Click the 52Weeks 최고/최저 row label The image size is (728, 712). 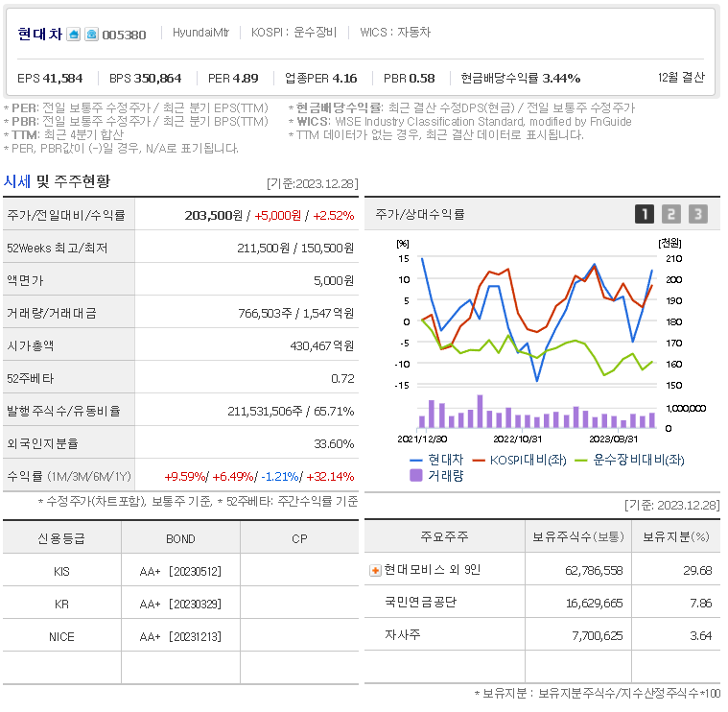coord(58,248)
